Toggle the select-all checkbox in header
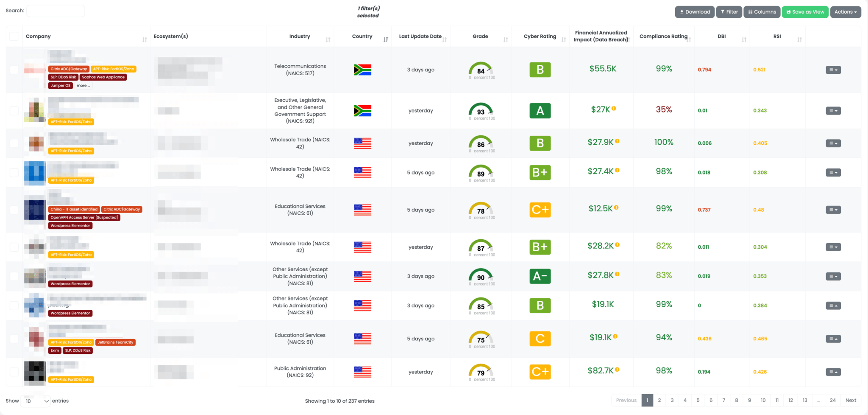Screen dimensions: 868x415 click(14, 36)
